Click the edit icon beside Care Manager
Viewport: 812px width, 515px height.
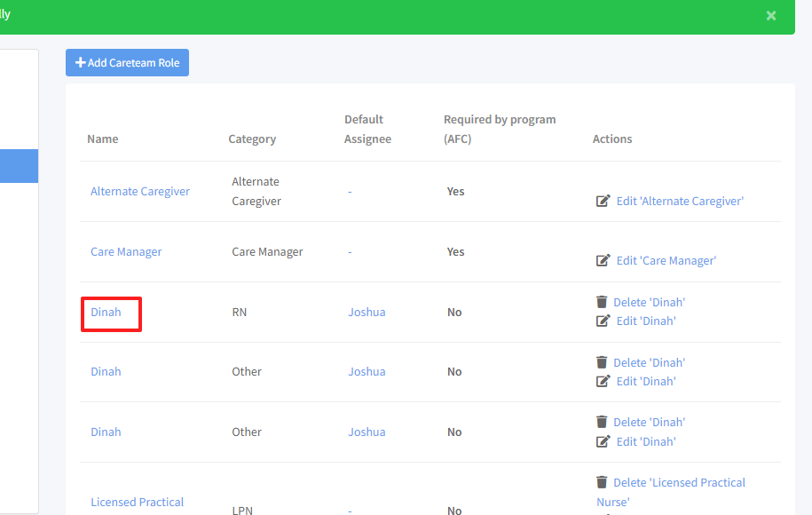[603, 261]
